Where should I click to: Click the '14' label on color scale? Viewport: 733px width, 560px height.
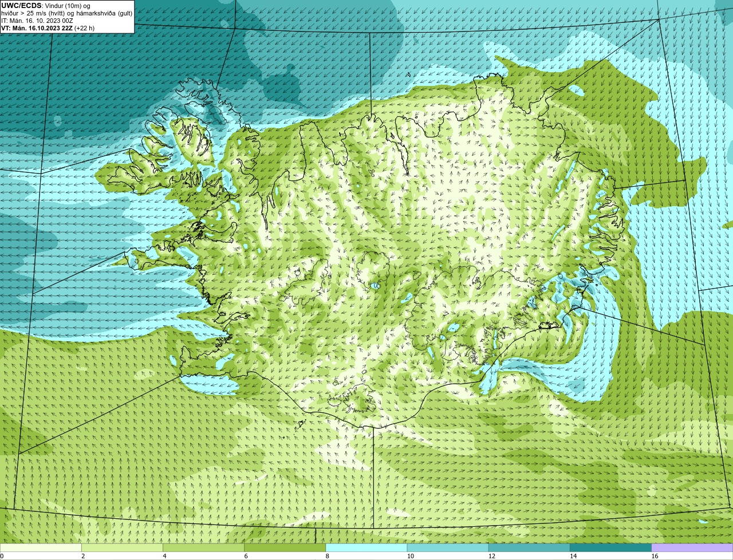573,556
